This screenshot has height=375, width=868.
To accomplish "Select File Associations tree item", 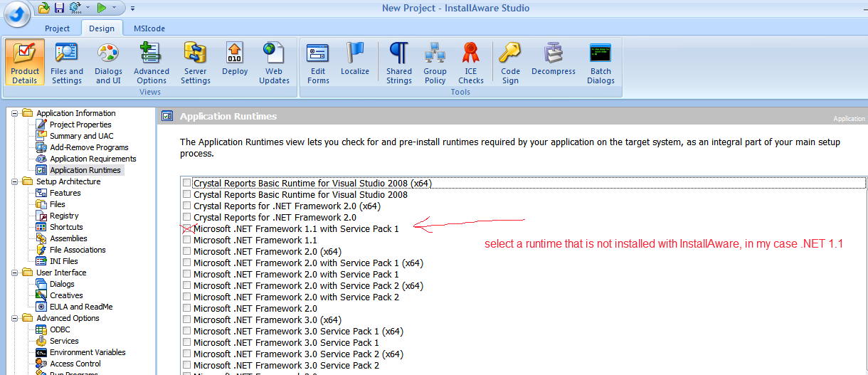I will [x=78, y=250].
